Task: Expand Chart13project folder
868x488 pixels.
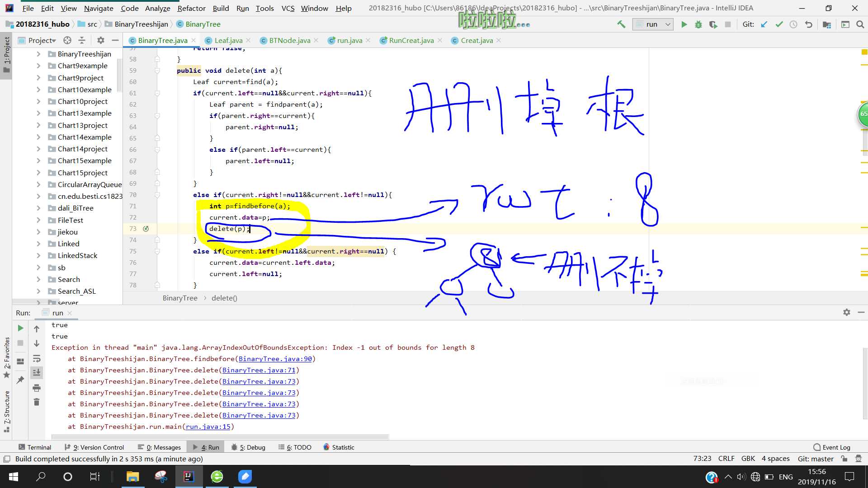Action: pos(38,125)
